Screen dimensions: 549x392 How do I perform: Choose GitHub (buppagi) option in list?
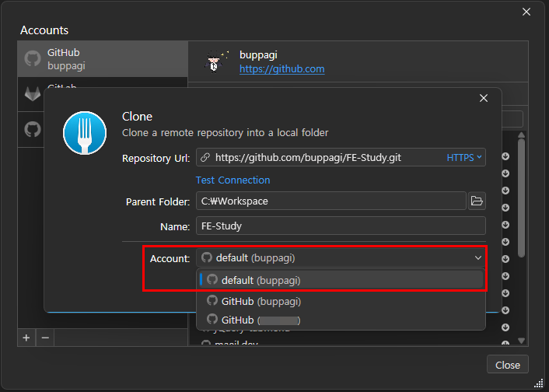(x=341, y=301)
